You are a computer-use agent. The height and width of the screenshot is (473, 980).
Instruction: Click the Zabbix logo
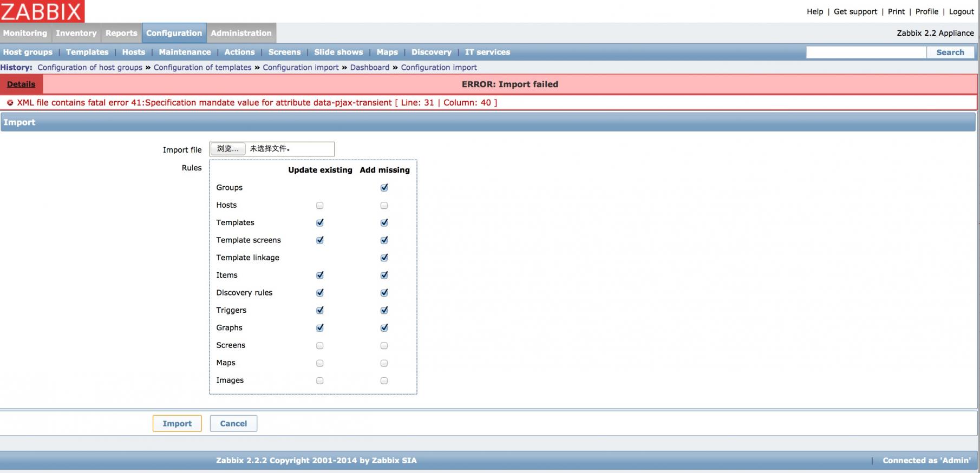[x=42, y=11]
